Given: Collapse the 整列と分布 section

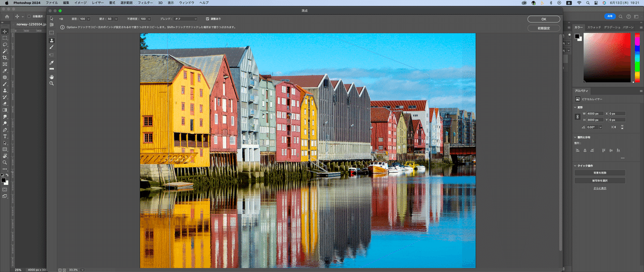Looking at the screenshot, I should pyautogui.click(x=575, y=137).
